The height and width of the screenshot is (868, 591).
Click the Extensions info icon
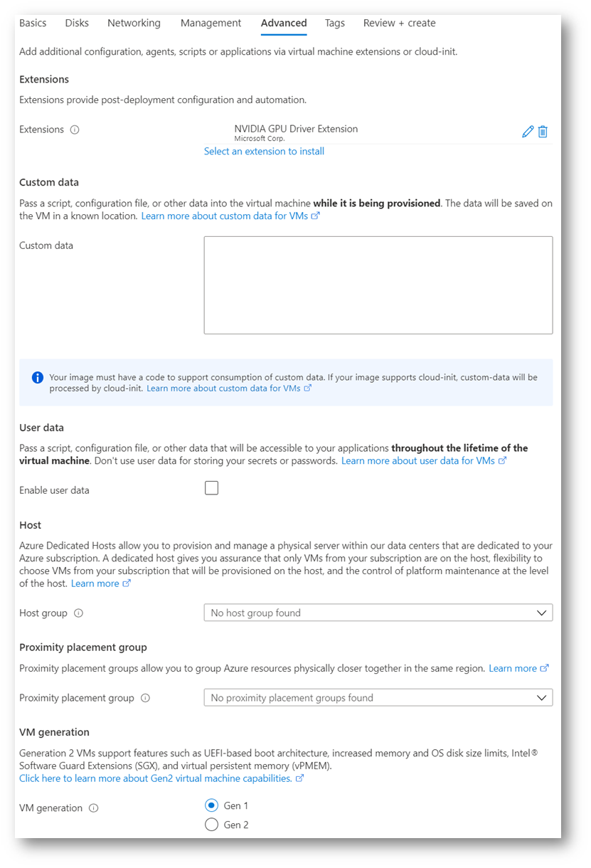[75, 130]
